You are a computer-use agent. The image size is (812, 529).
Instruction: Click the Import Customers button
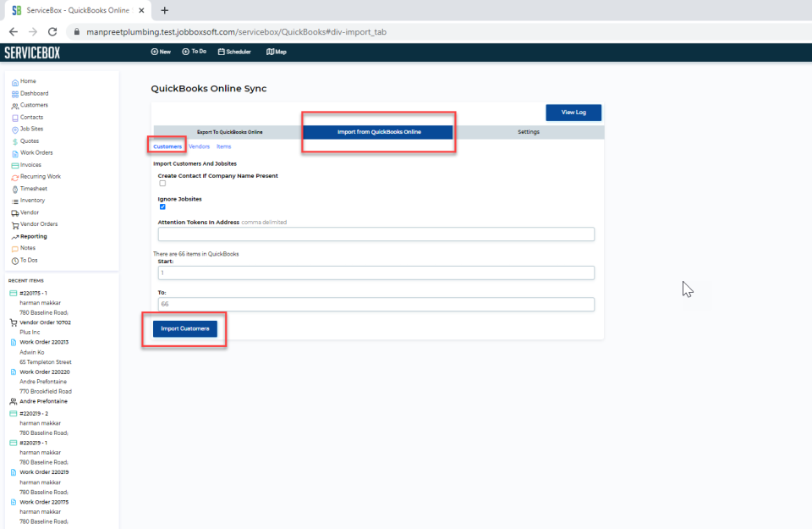pos(185,329)
